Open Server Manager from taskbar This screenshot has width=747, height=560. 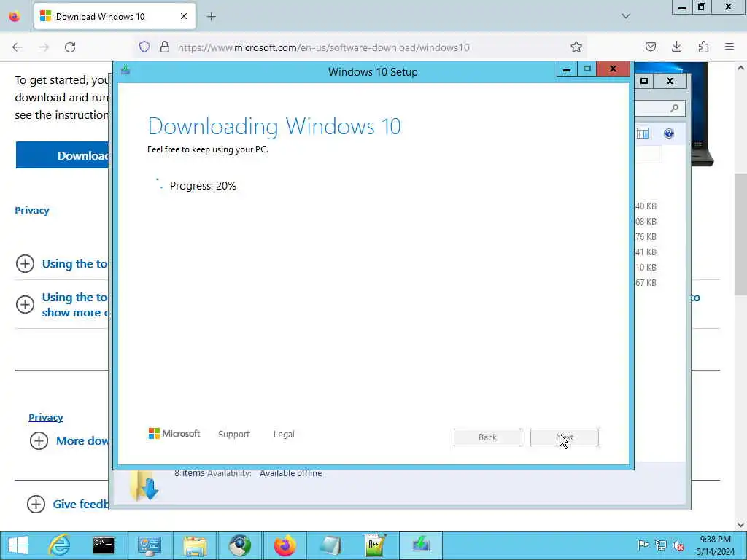pos(149,545)
